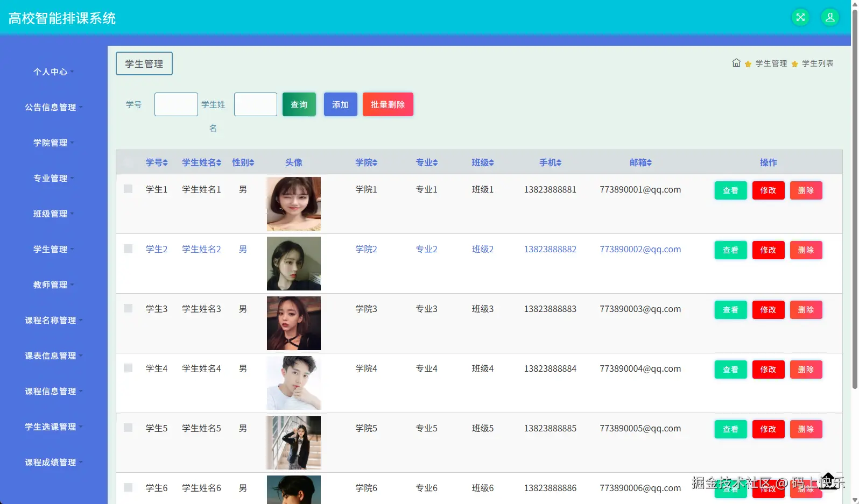Expand 课程名称管理 sidebar menu

[53, 320]
